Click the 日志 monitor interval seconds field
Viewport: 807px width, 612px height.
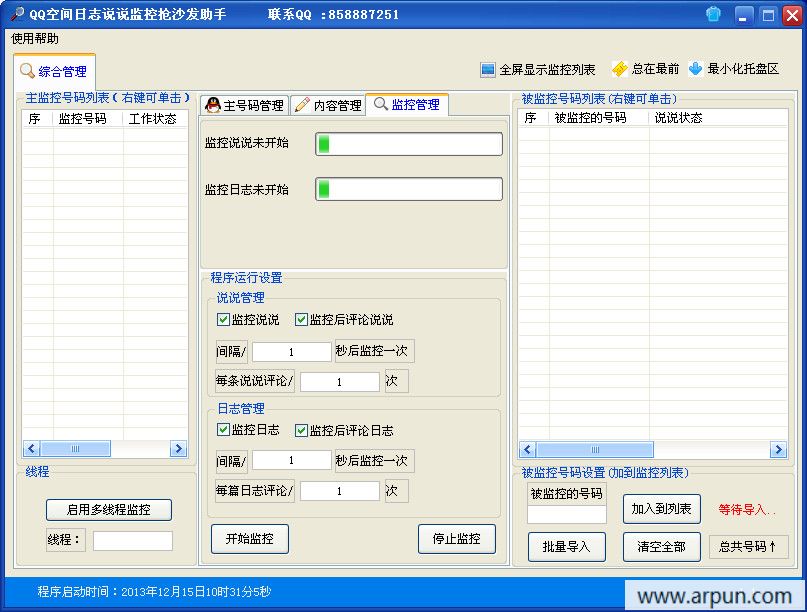point(291,460)
